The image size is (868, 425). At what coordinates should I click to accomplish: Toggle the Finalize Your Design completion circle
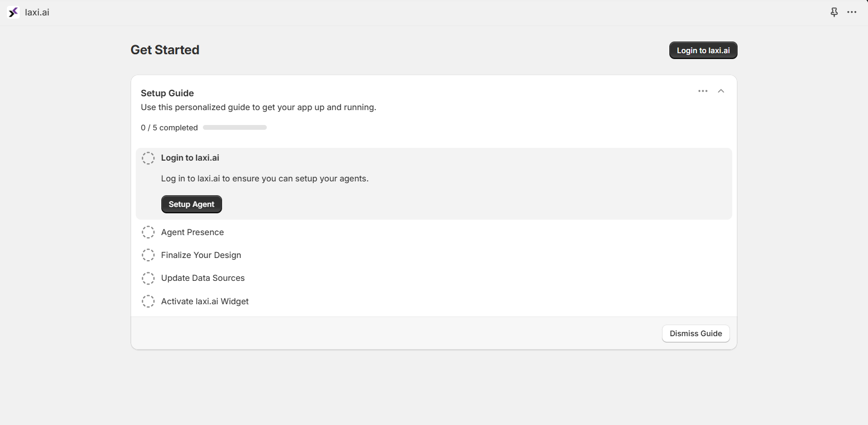tap(148, 255)
